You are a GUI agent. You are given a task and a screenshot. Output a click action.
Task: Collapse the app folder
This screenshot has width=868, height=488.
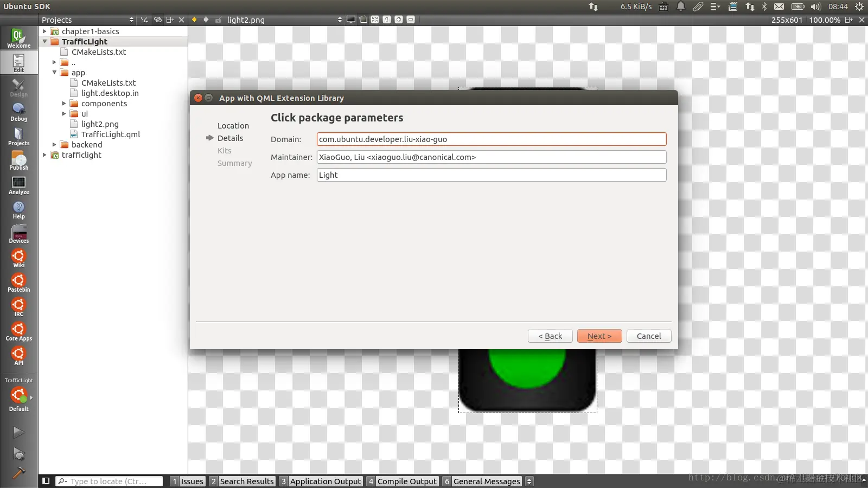click(54, 73)
